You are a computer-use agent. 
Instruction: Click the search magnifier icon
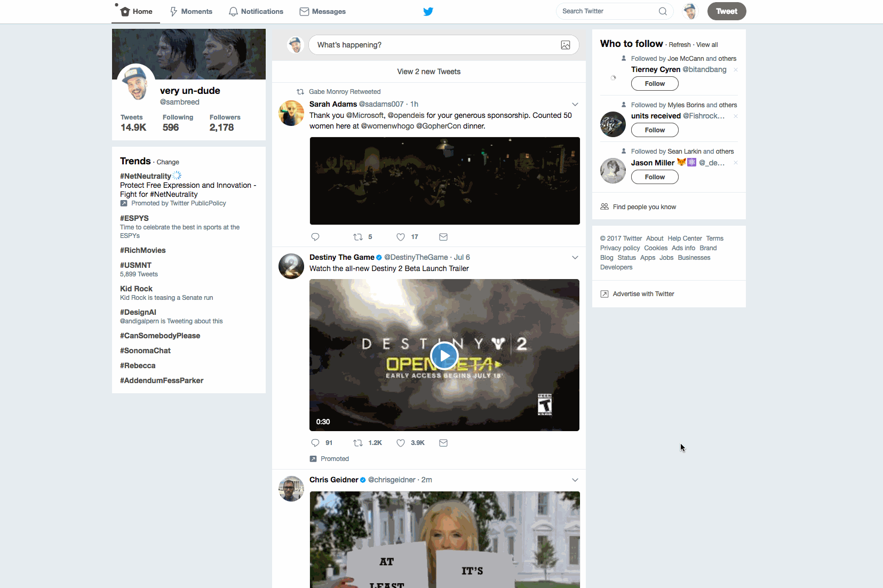[663, 11]
